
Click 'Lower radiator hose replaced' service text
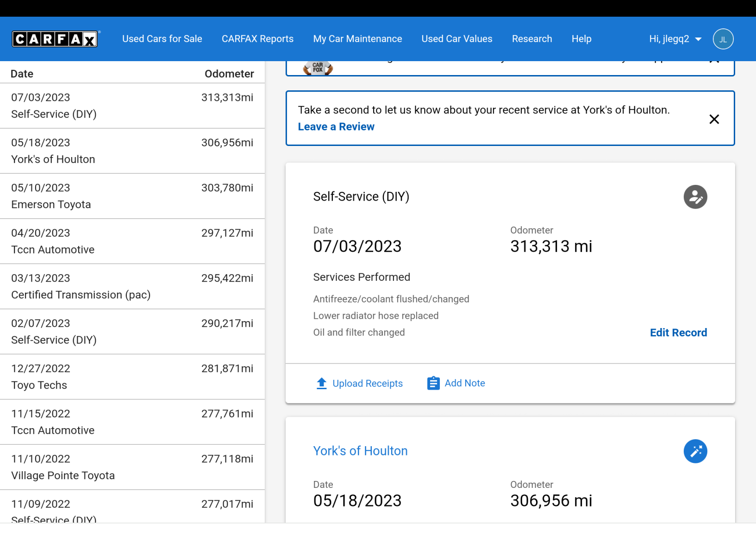376,316
